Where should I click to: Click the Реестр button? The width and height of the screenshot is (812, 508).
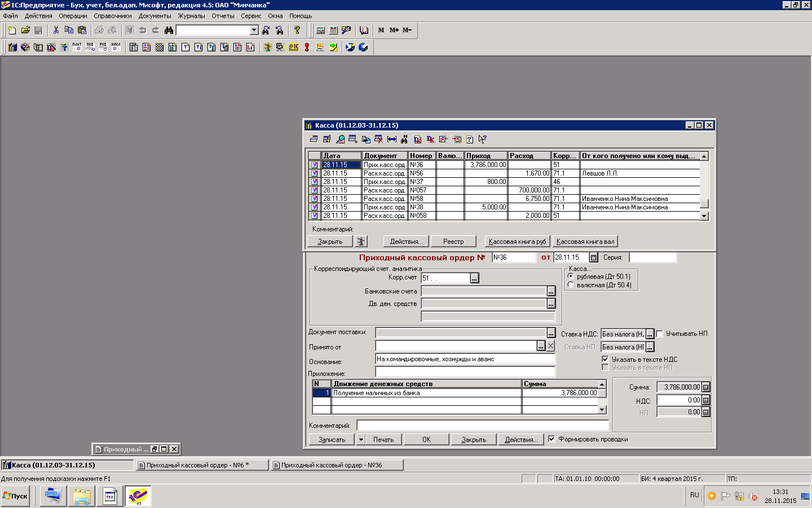tap(453, 242)
